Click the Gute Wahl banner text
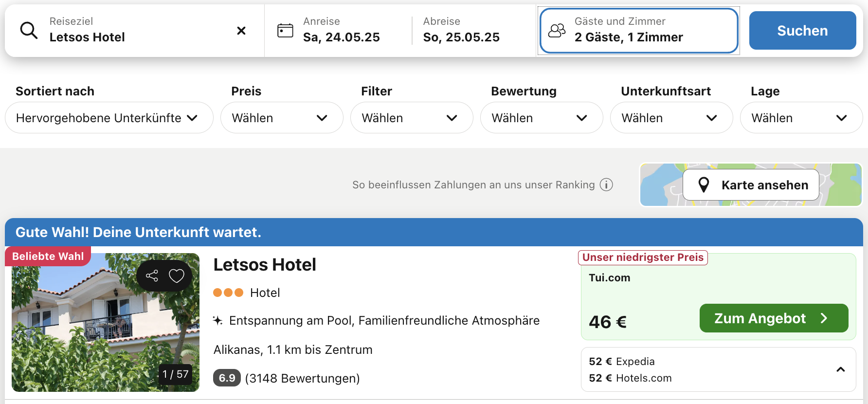This screenshot has height=404, width=868. click(x=138, y=232)
